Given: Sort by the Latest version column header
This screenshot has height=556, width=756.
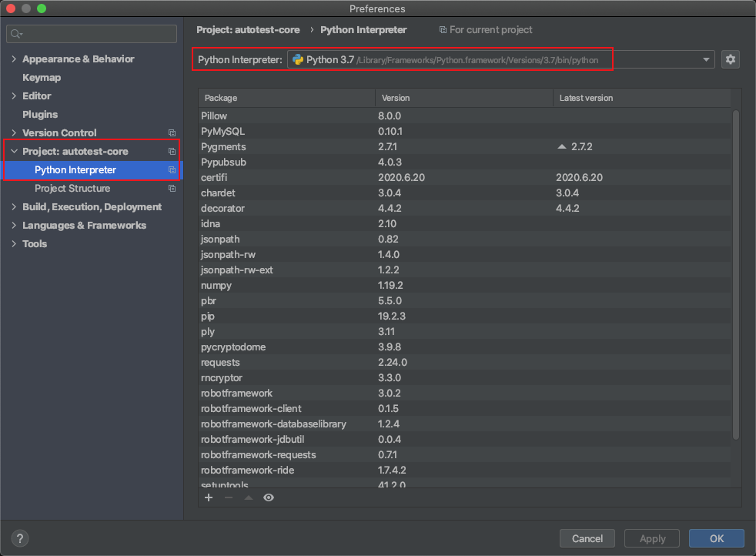Looking at the screenshot, I should tap(641, 98).
